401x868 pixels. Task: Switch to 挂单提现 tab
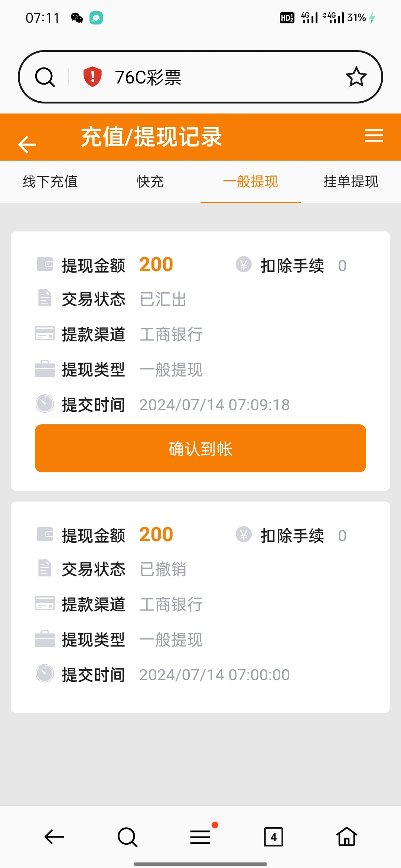pyautogui.click(x=351, y=182)
